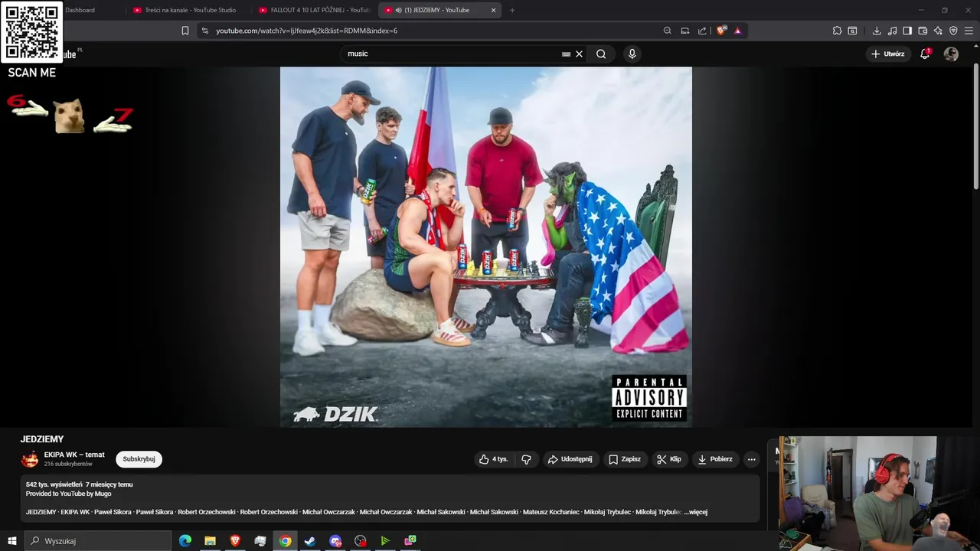This screenshot has height=551, width=980.
Task: Click the 216 subskrybentów text
Action: [68, 464]
